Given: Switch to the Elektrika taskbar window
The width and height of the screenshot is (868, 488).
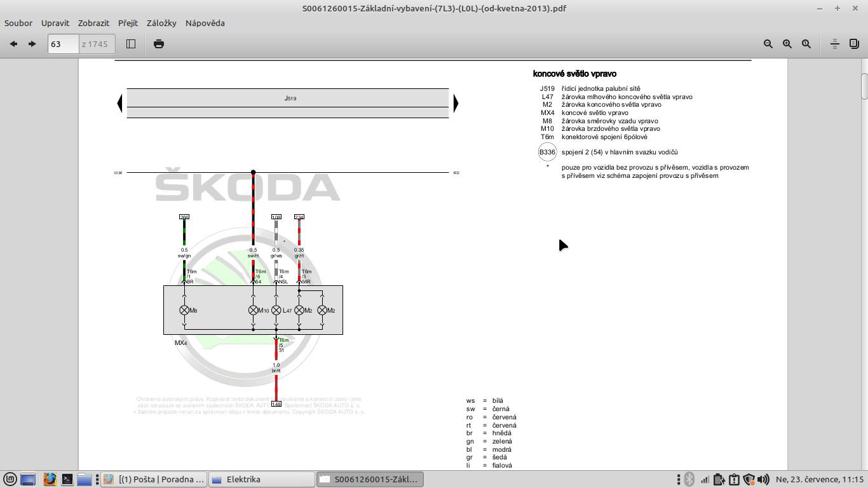Looking at the screenshot, I should (261, 479).
